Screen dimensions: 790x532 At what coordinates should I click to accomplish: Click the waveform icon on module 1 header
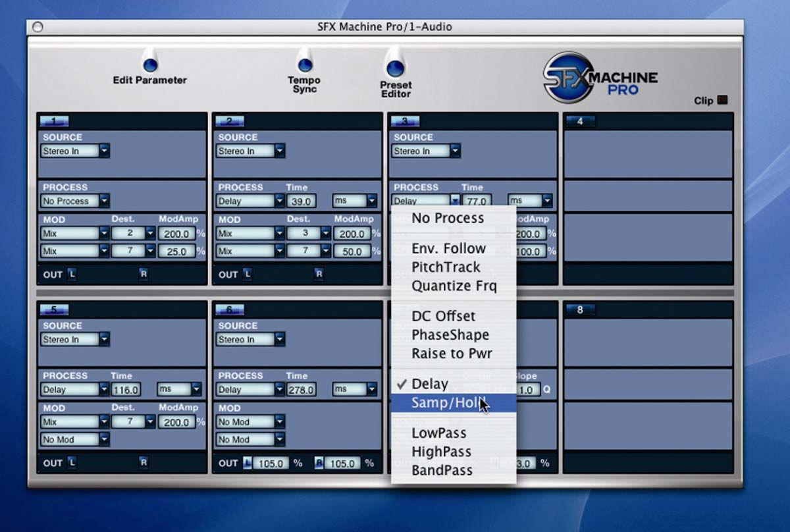coord(55,120)
